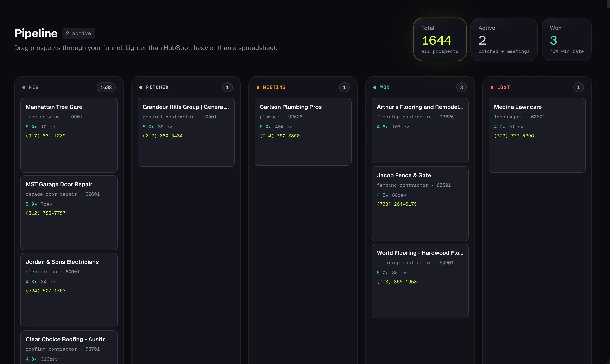Select the NEW column header
Image resolution: width=610 pixels, height=364 pixels.
(x=34, y=87)
